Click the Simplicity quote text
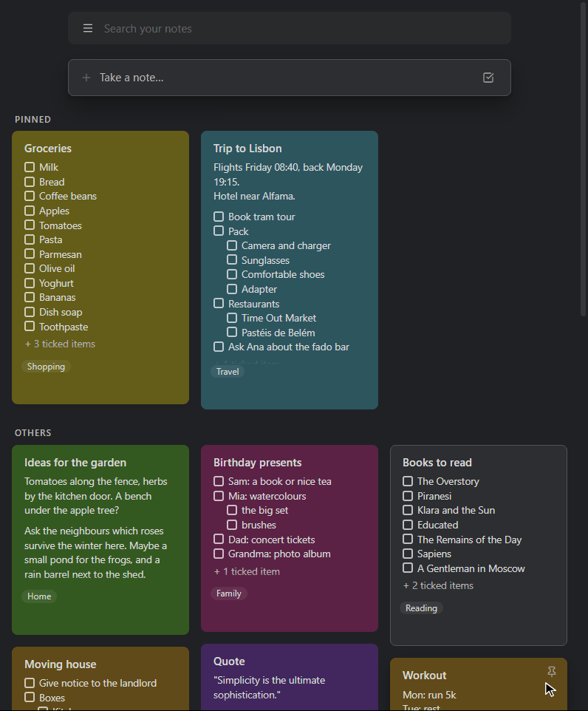 [270, 687]
